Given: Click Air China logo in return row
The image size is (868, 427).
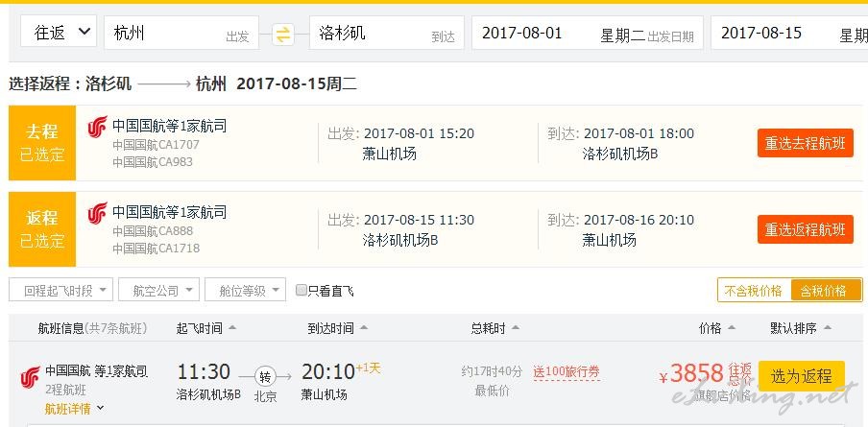Looking at the screenshot, I should tap(97, 213).
